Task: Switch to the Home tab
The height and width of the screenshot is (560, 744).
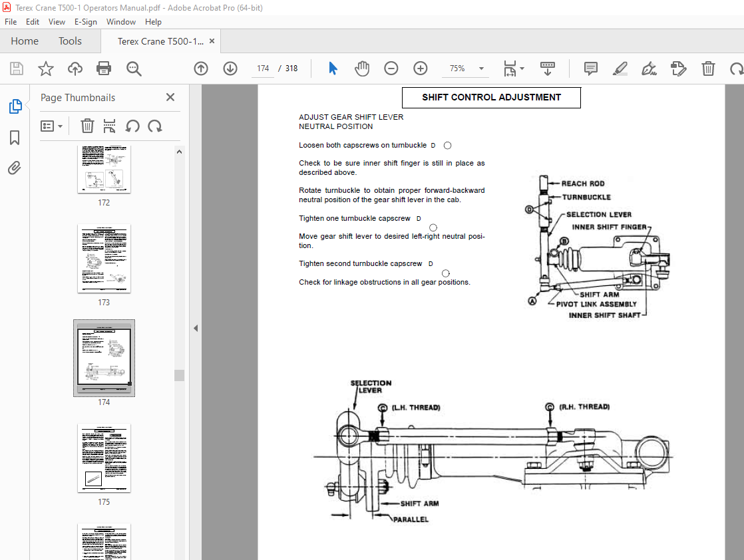Action: coord(25,41)
